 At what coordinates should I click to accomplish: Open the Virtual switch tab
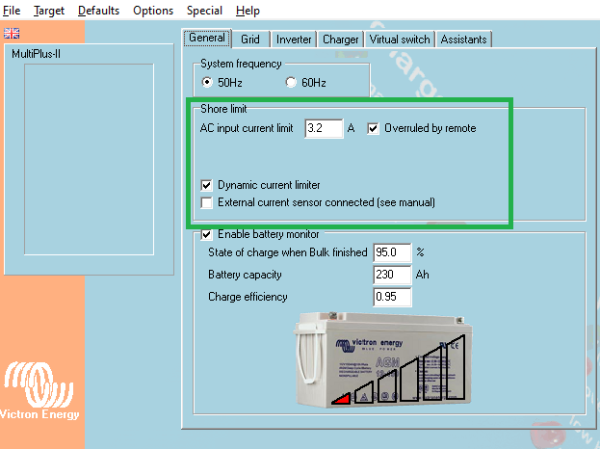399,39
